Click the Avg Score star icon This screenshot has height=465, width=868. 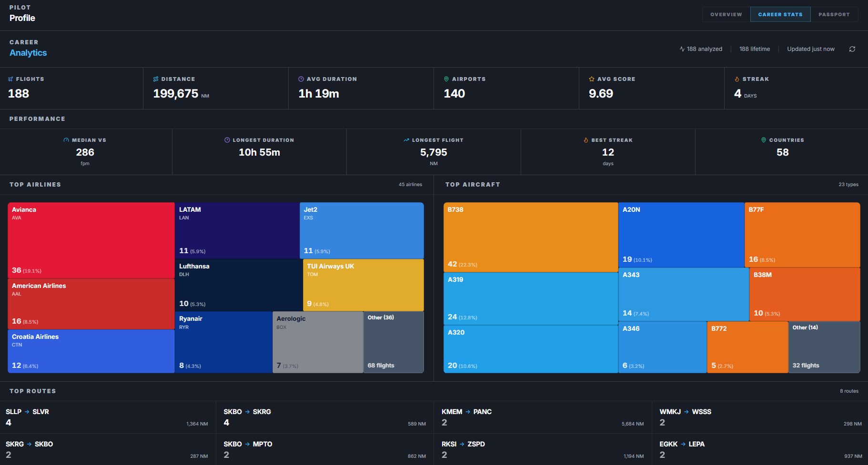click(x=592, y=79)
